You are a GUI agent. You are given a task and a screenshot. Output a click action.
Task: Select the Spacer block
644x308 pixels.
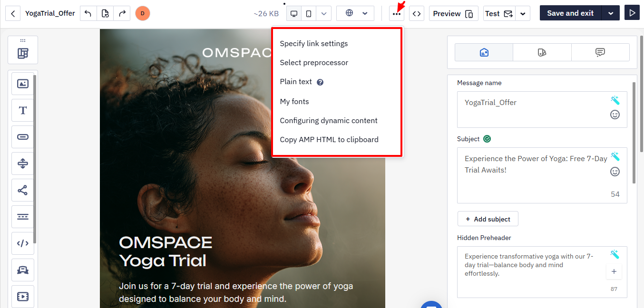(x=23, y=164)
